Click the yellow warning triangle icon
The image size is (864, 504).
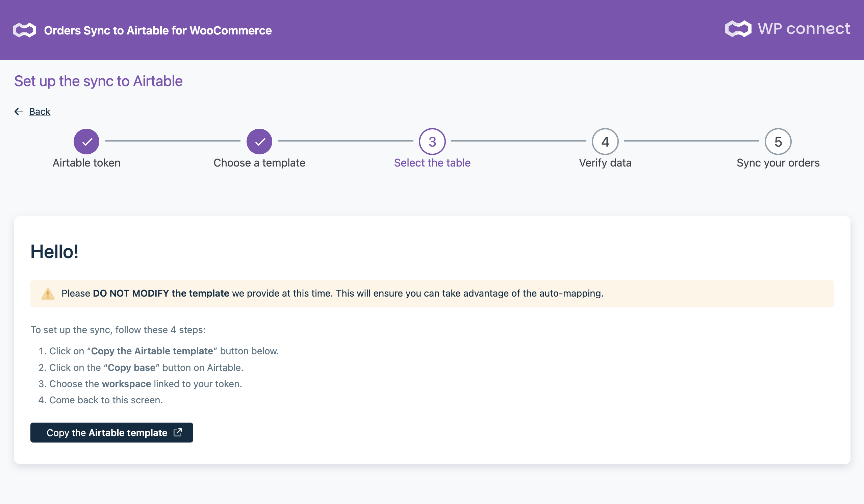coord(48,294)
